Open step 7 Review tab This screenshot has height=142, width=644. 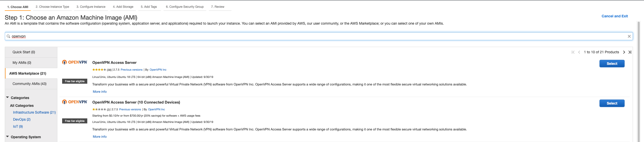point(218,7)
